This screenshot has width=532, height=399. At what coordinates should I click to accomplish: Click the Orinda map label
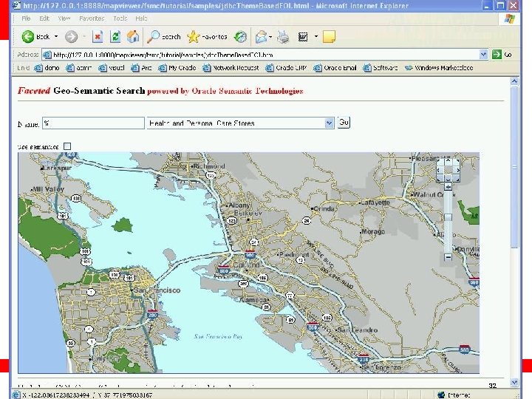pos(324,208)
